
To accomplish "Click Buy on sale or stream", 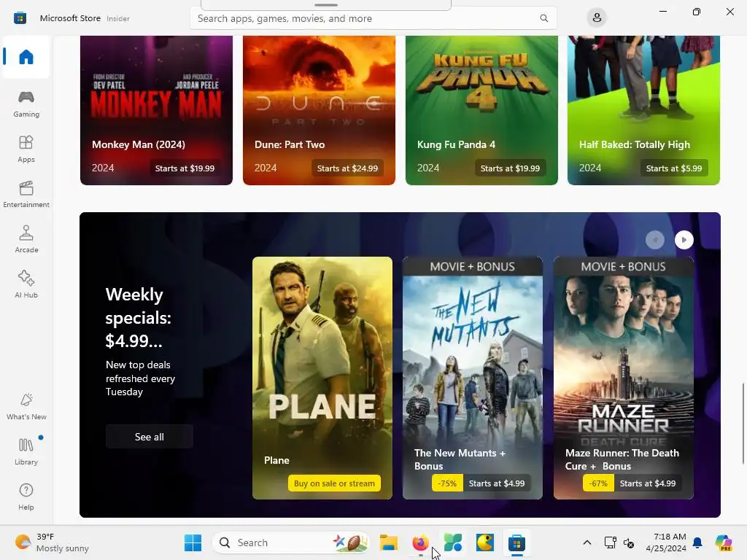I will click(x=334, y=483).
